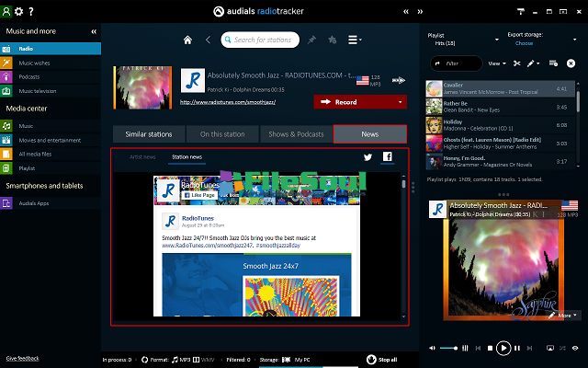Expand the Record button dropdown arrow
The image size is (588, 368).
401,102
